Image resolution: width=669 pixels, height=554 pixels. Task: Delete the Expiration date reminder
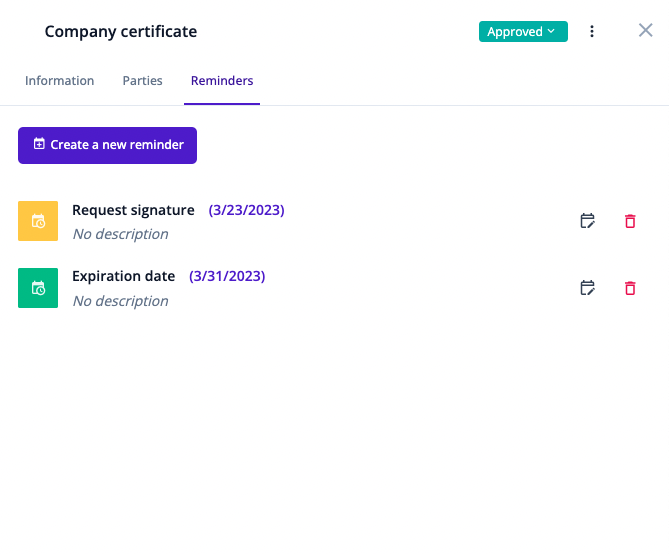point(630,288)
